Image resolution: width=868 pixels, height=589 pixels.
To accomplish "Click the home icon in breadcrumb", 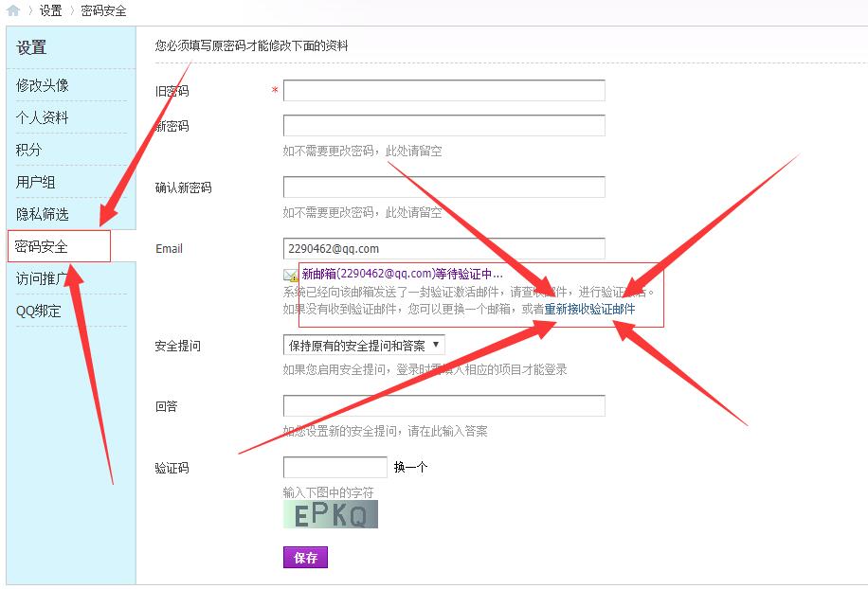I will 12,10.
